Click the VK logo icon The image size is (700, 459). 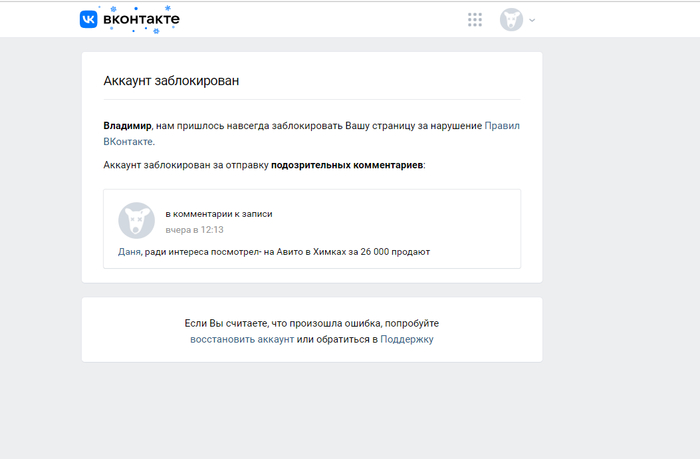tap(88, 19)
